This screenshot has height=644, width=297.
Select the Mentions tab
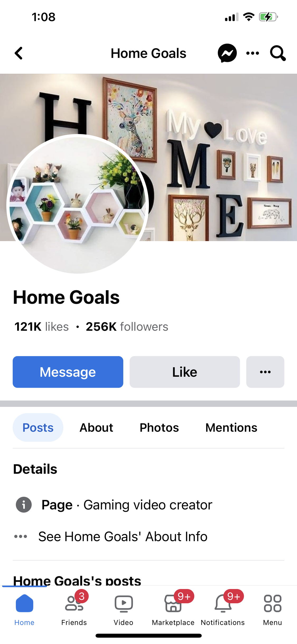tap(231, 427)
